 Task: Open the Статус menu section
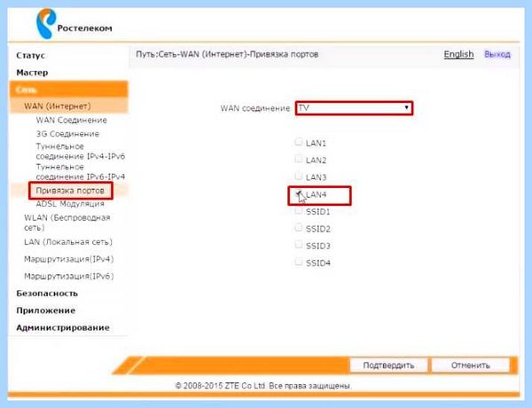(x=30, y=56)
